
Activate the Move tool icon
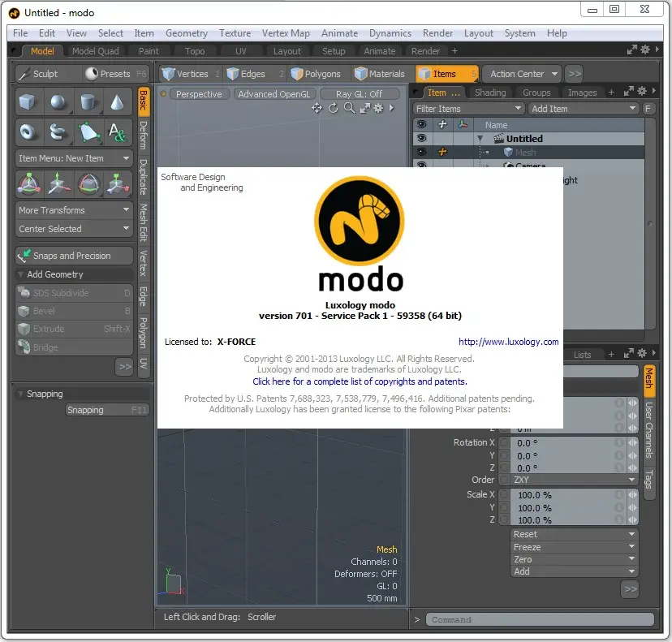pyautogui.click(x=58, y=184)
